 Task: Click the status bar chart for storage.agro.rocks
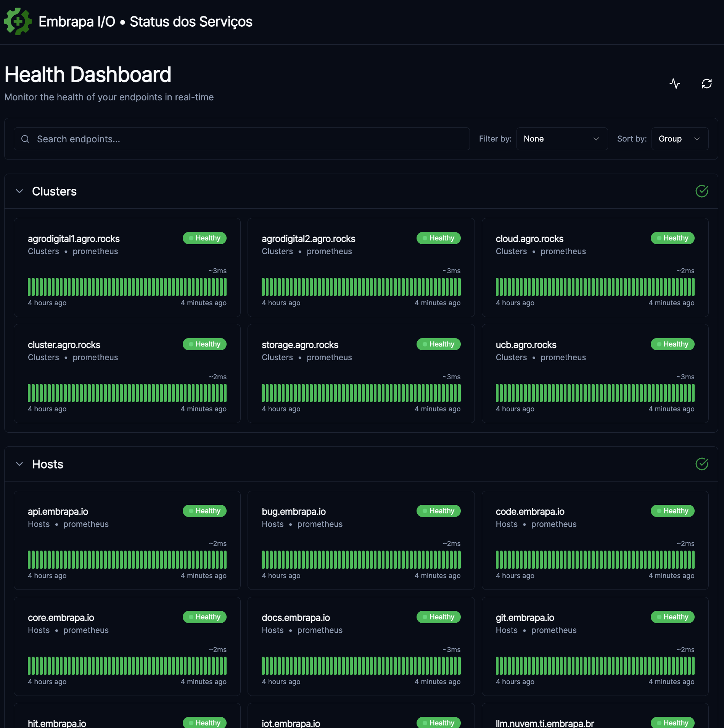(361, 393)
